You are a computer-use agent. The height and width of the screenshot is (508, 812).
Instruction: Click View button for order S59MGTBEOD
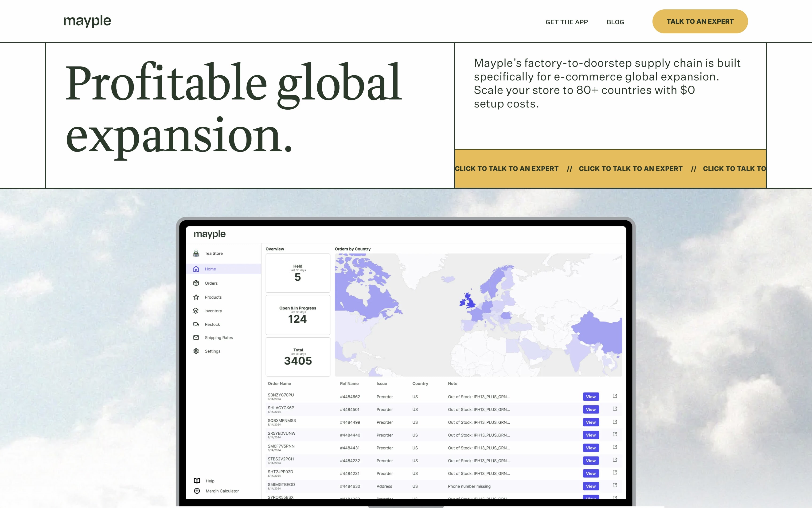point(590,486)
